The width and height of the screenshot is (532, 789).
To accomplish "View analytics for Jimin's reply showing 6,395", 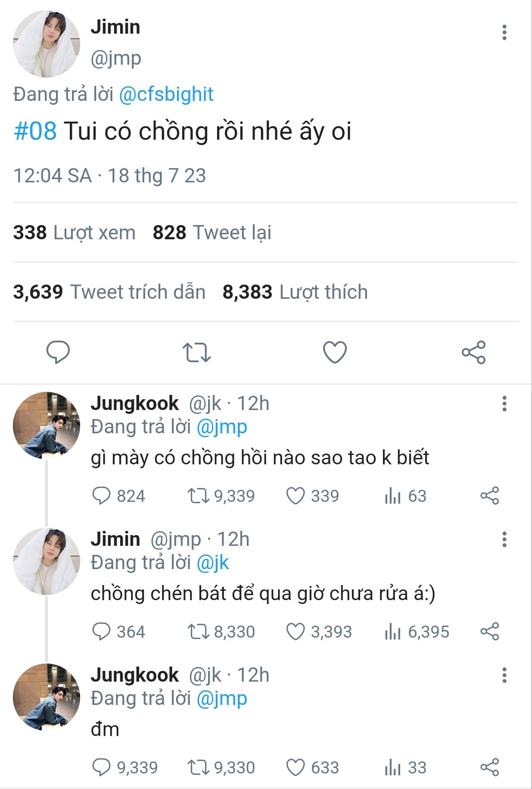I will click(x=393, y=632).
